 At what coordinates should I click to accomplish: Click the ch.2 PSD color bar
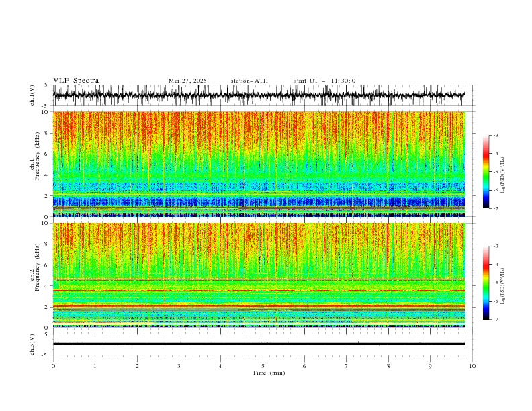coord(486,283)
